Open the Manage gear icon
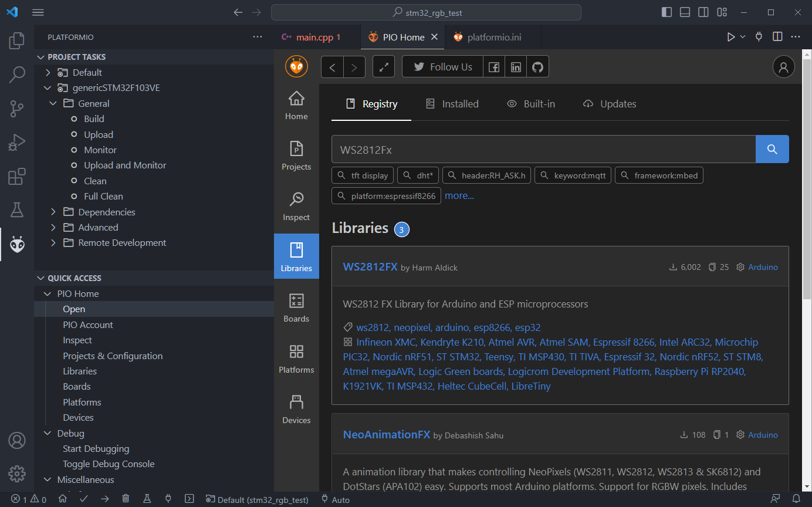Screen dimensions: 812x507 click(17, 473)
